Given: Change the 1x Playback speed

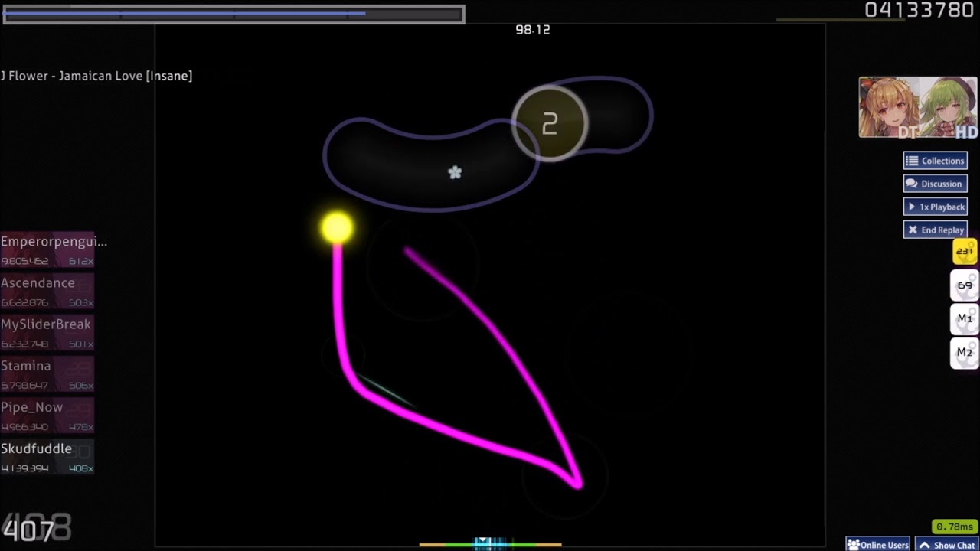Looking at the screenshot, I should coord(935,207).
